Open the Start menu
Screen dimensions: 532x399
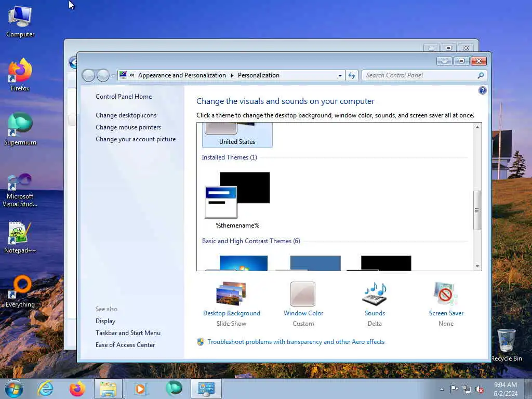(x=14, y=389)
